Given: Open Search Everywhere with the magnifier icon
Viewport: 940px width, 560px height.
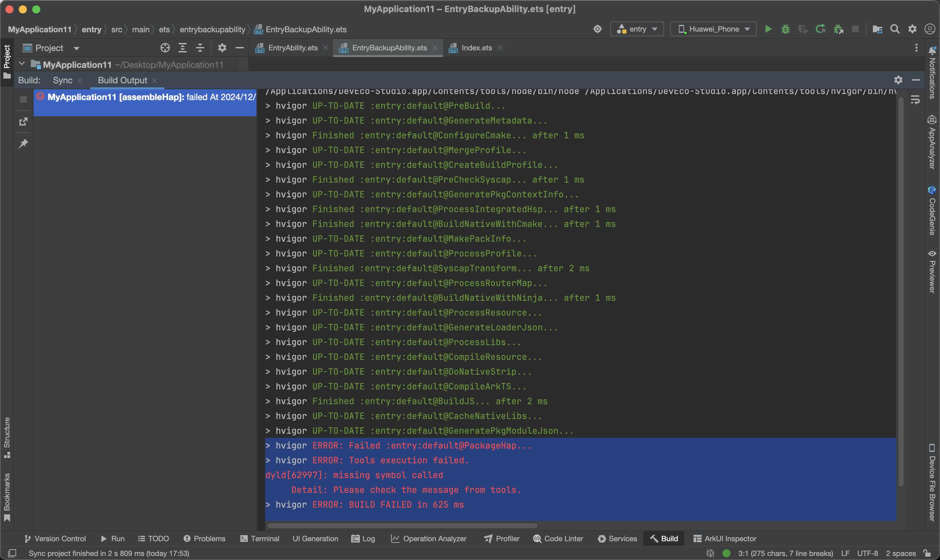Looking at the screenshot, I should click(x=895, y=29).
